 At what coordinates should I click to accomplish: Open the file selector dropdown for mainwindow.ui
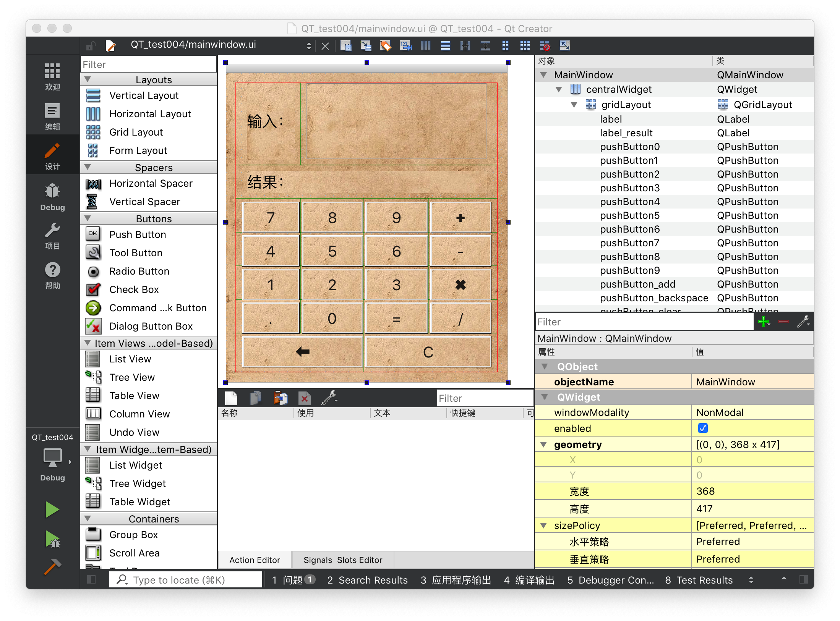click(308, 46)
